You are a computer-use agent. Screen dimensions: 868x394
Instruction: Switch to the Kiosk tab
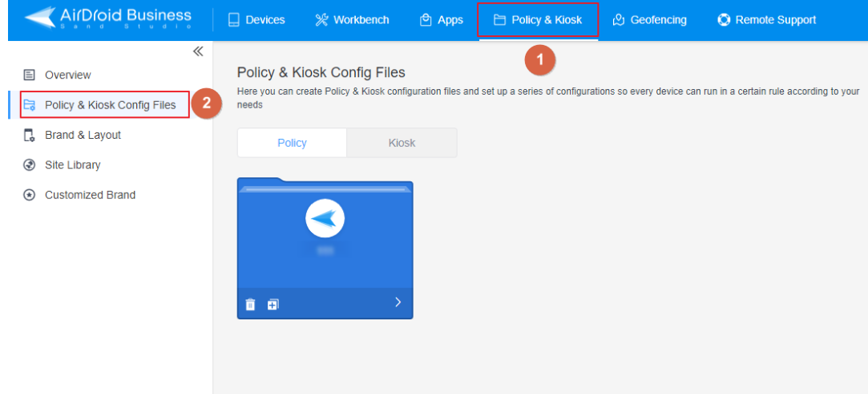click(x=402, y=143)
